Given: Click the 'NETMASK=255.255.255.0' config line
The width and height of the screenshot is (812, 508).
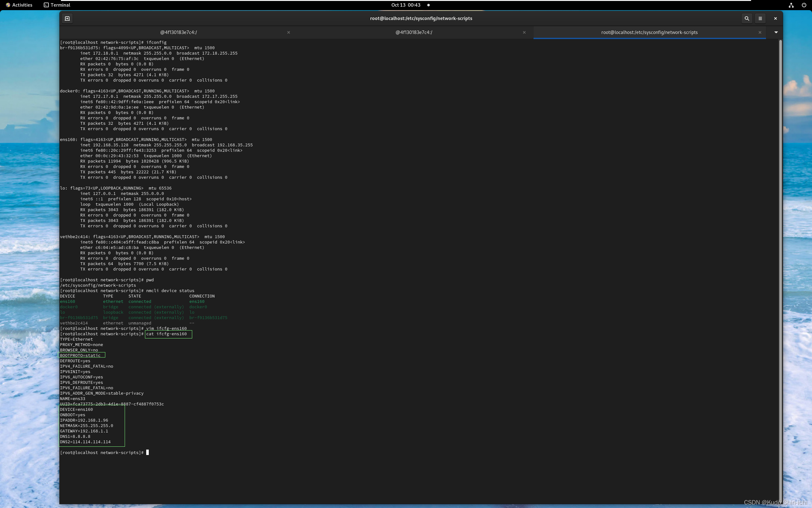Looking at the screenshot, I should pyautogui.click(x=87, y=426).
